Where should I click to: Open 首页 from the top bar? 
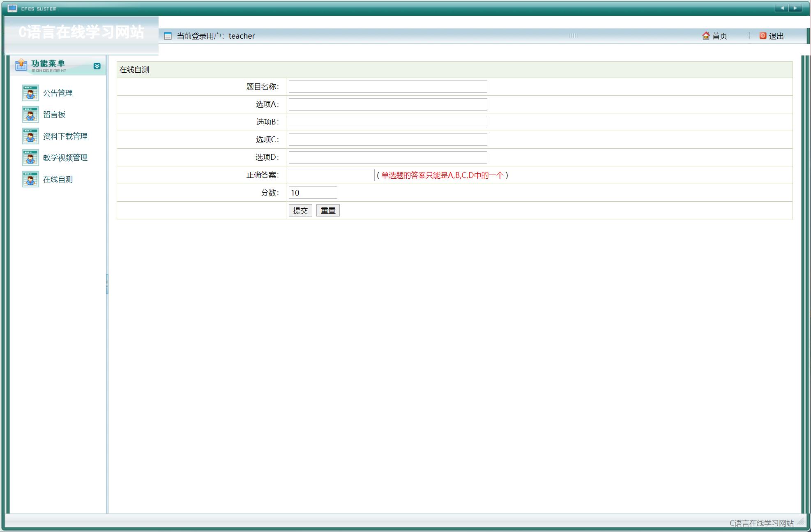719,36
